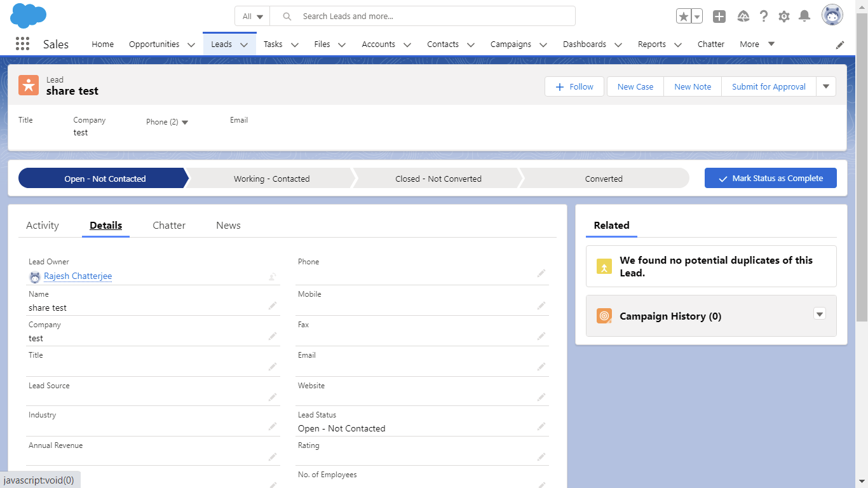Image resolution: width=868 pixels, height=488 pixels.
Task: Expand the Reports nav chevron
Action: [x=678, y=44]
